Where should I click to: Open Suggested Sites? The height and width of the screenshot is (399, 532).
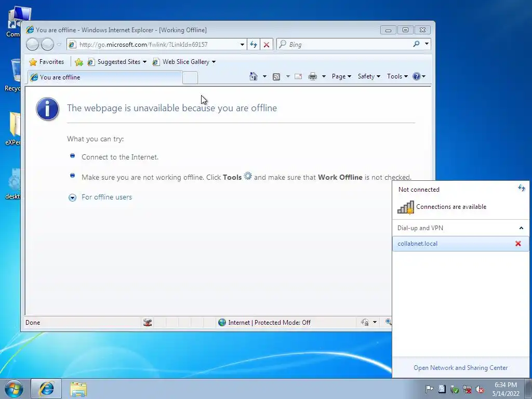click(117, 62)
